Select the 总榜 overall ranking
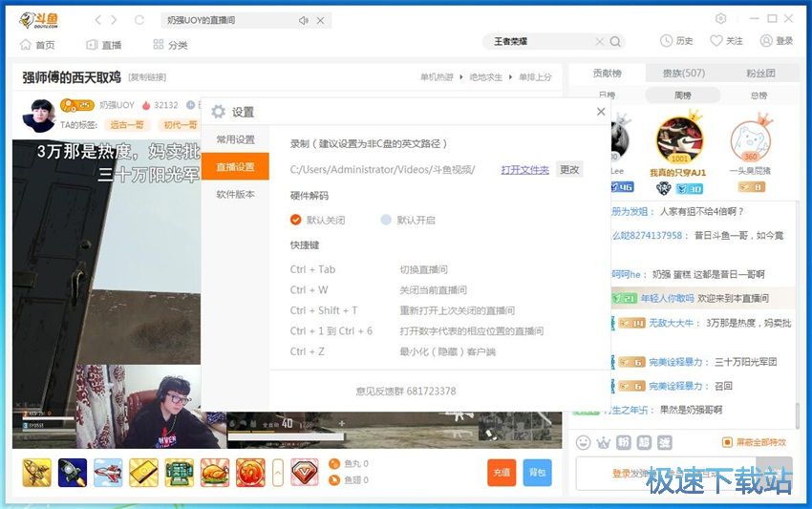This screenshot has width=812, height=509. pos(759,95)
